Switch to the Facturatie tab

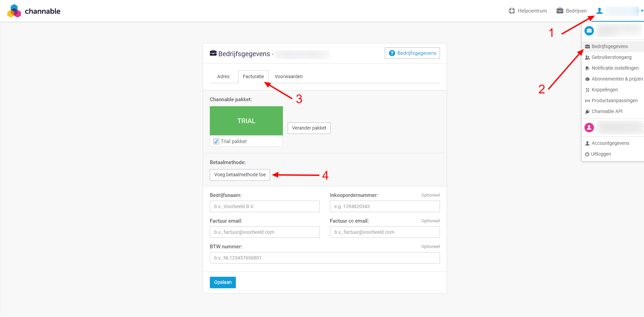(253, 76)
